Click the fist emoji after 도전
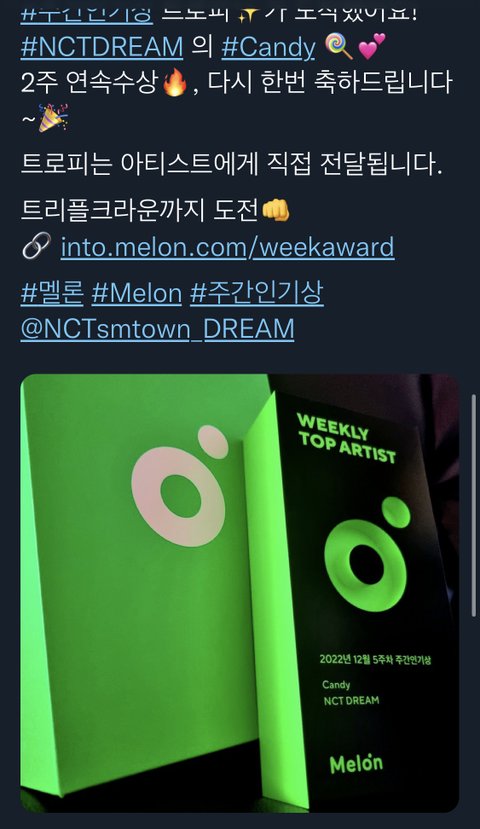This screenshot has width=480, height=829. click(275, 210)
